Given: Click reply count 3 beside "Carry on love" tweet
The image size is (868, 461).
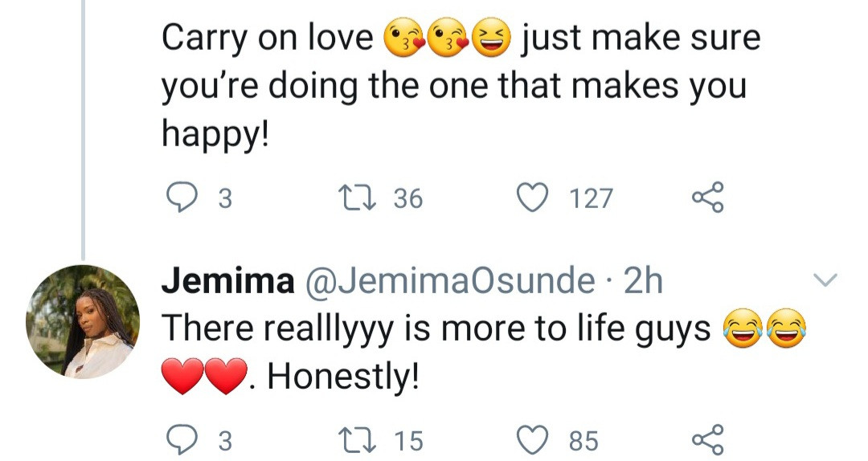Looking at the screenshot, I should pyautogui.click(x=225, y=198).
